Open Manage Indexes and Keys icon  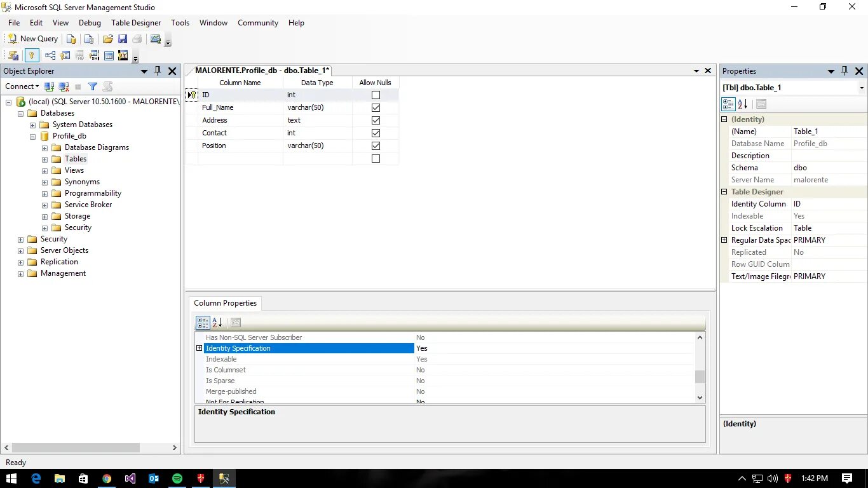click(65, 55)
